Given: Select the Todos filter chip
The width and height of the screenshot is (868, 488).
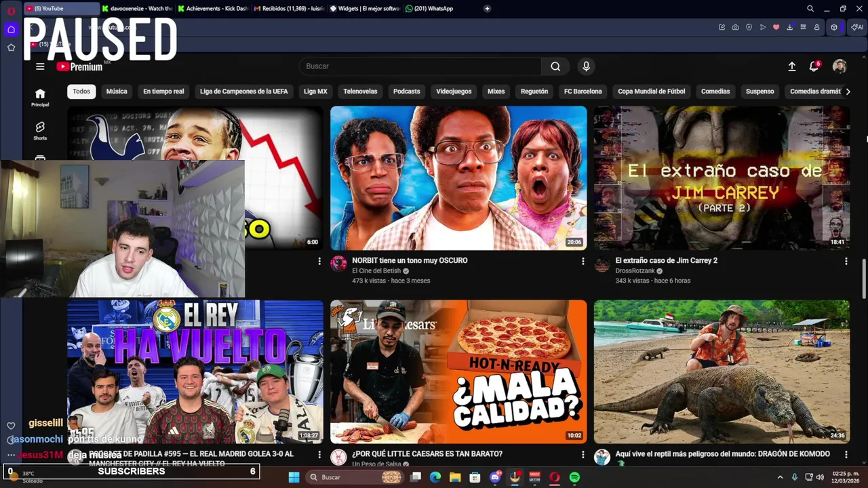Looking at the screenshot, I should coord(81,91).
